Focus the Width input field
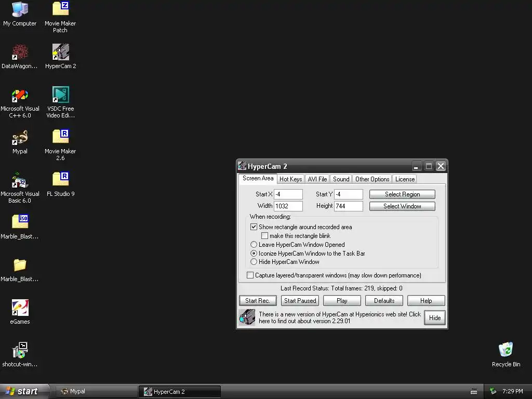Viewport: 532px width, 399px height. [x=288, y=206]
